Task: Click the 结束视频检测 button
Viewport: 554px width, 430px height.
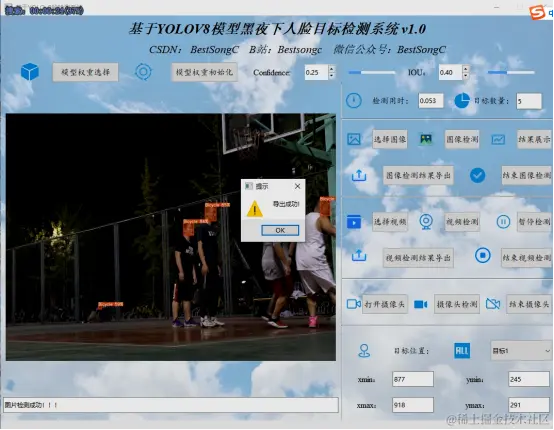Action: (526, 258)
